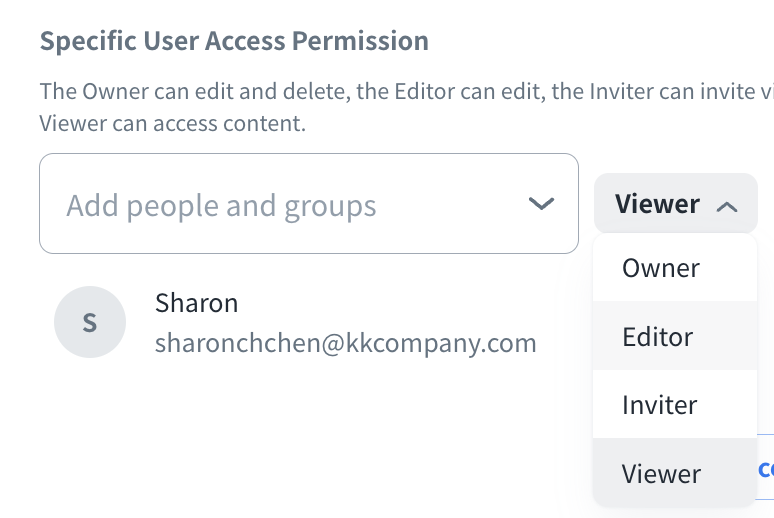
Task: Click the word Viewer on the dropdown button
Action: (x=657, y=205)
